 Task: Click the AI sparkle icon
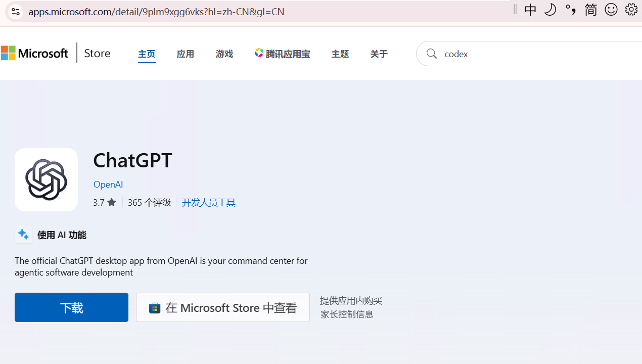pos(23,235)
